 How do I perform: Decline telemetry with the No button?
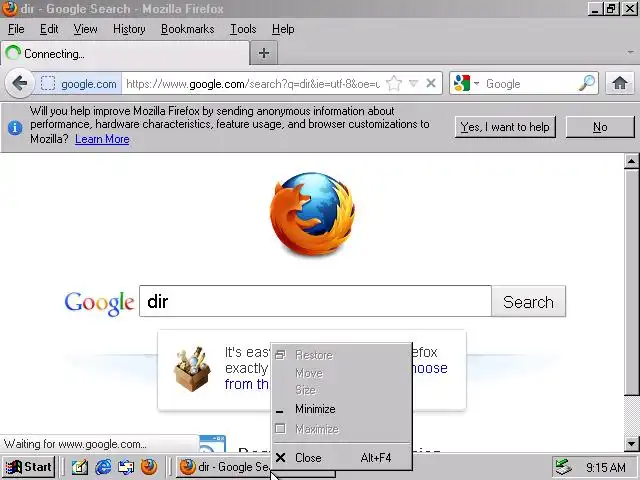click(600, 127)
